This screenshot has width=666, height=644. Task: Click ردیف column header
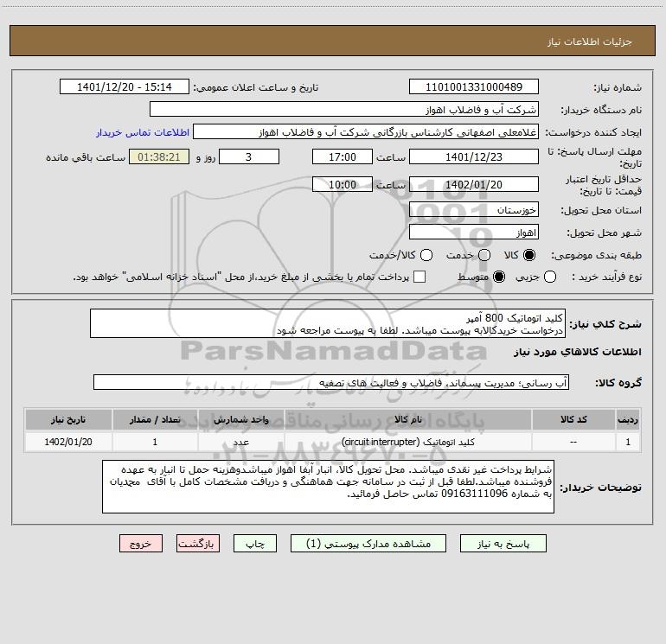(628, 419)
